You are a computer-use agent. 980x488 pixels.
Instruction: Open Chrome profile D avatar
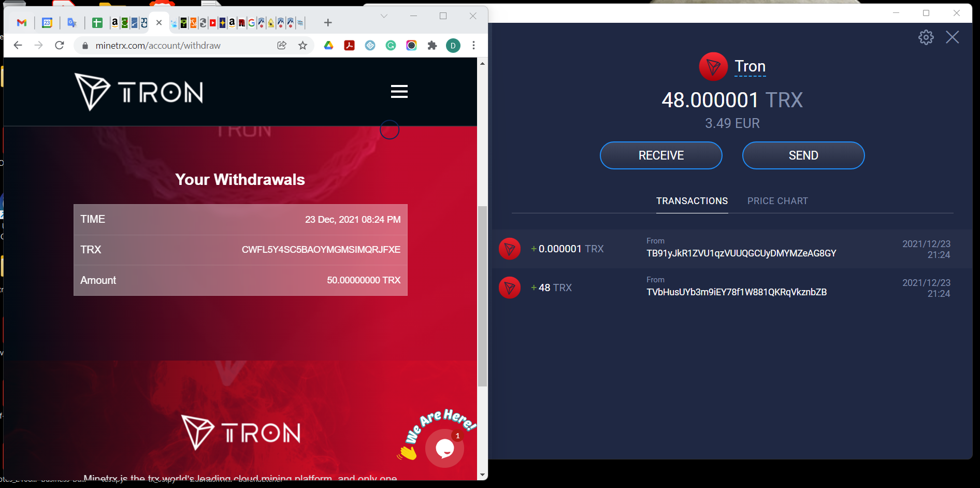tap(453, 46)
